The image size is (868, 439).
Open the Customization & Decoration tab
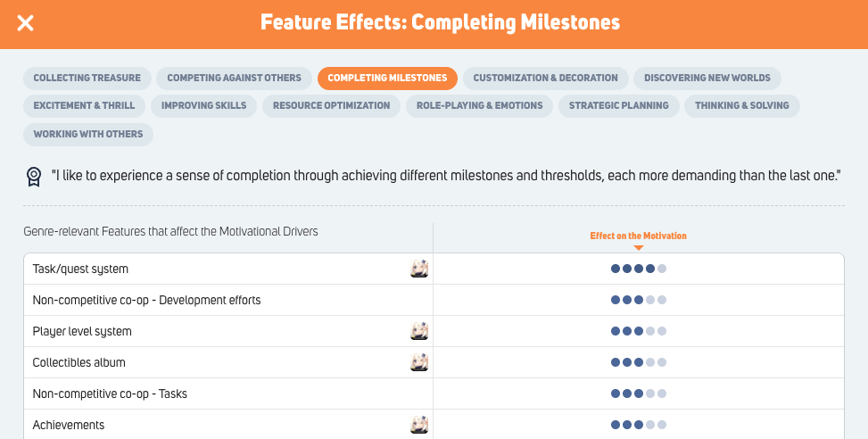coord(545,78)
